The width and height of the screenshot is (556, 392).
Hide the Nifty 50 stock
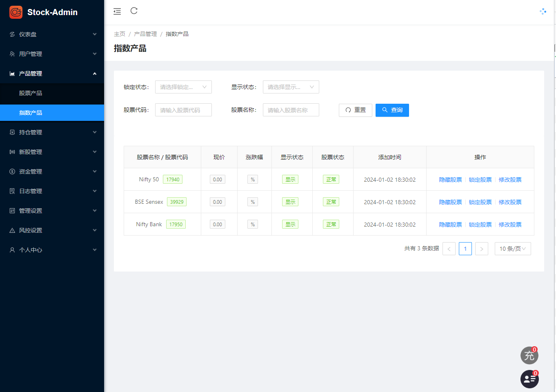coord(450,179)
